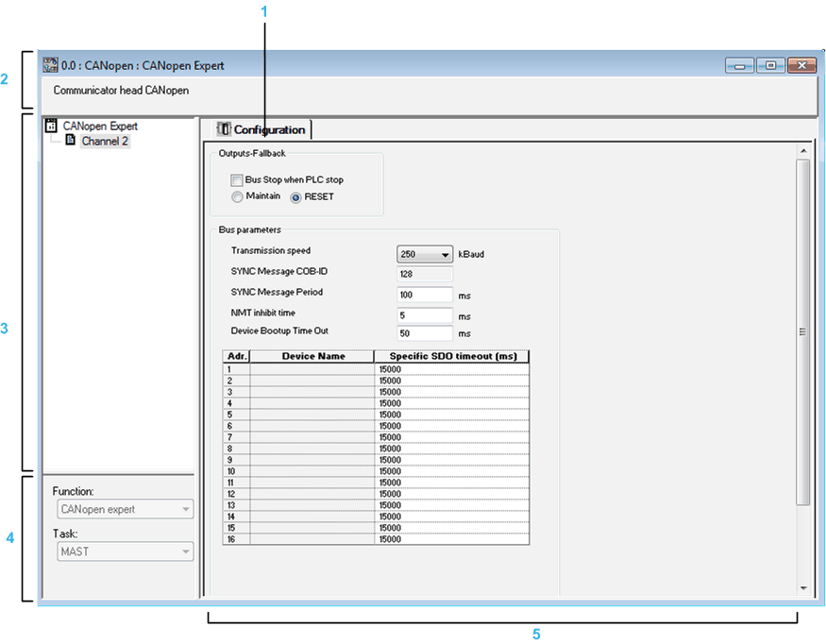
Task: Click Device Name cell for address 3
Action: [x=312, y=392]
